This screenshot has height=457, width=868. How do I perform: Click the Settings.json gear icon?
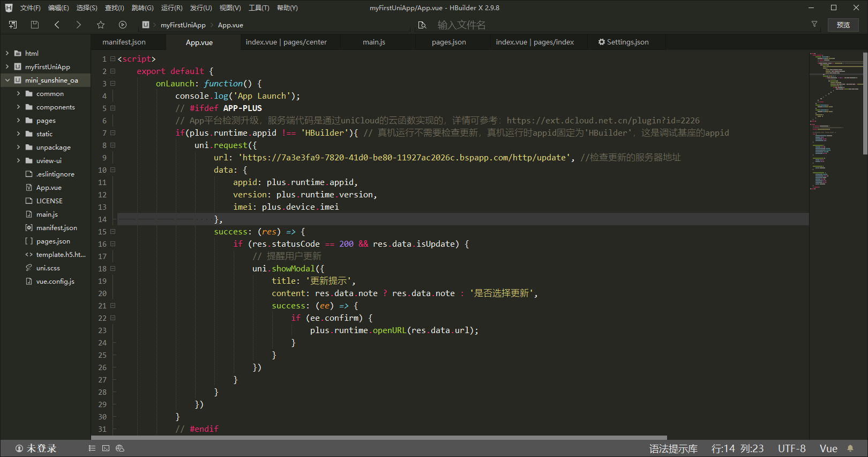pyautogui.click(x=602, y=42)
